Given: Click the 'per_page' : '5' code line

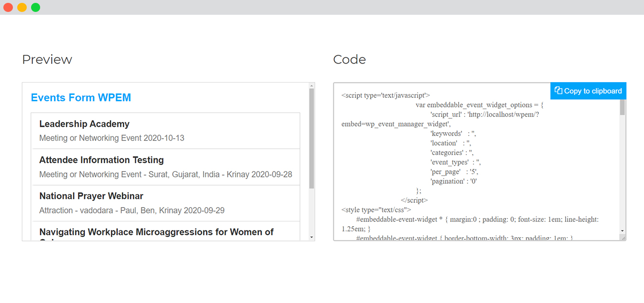Looking at the screenshot, I should click(x=454, y=172).
